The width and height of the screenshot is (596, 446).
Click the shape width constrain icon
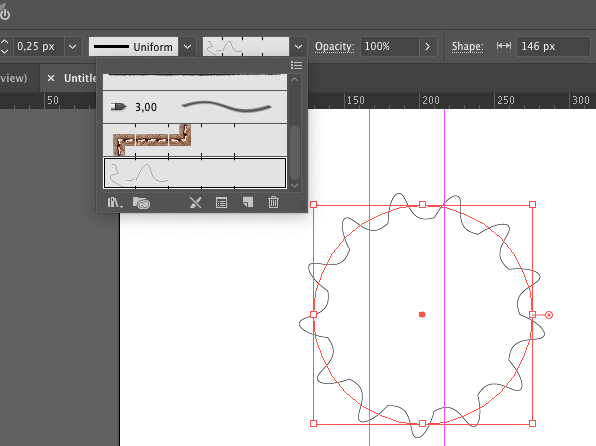(504, 46)
